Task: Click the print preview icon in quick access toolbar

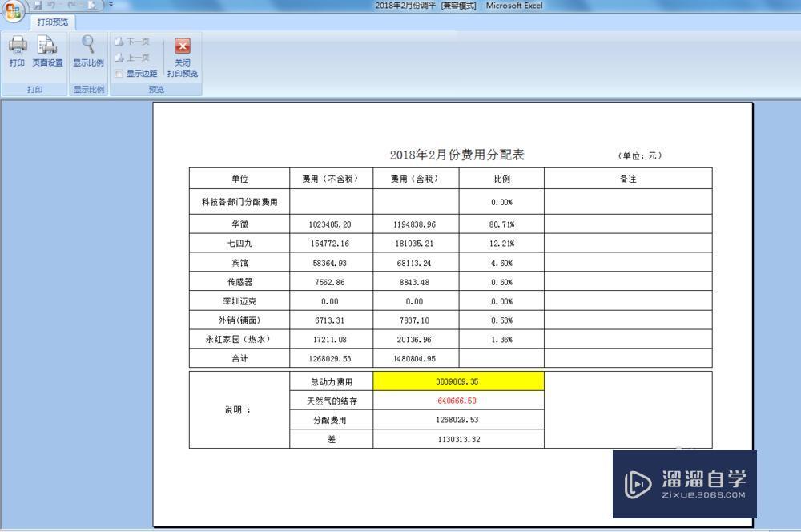Action: click(92, 6)
